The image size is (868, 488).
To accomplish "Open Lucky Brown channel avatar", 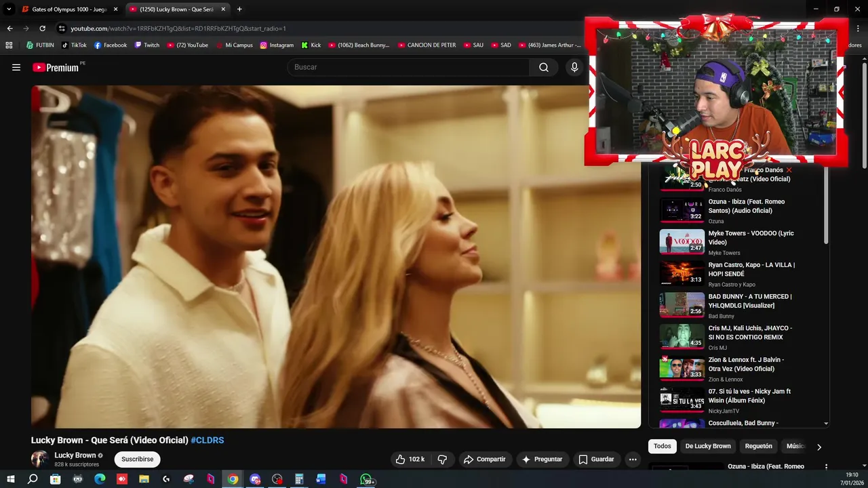I will point(39,460).
